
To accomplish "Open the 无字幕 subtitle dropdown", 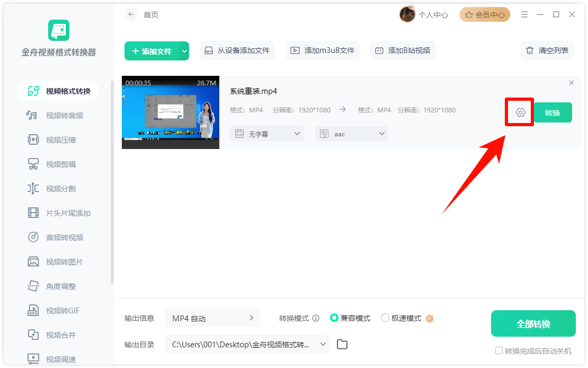I will tap(266, 134).
